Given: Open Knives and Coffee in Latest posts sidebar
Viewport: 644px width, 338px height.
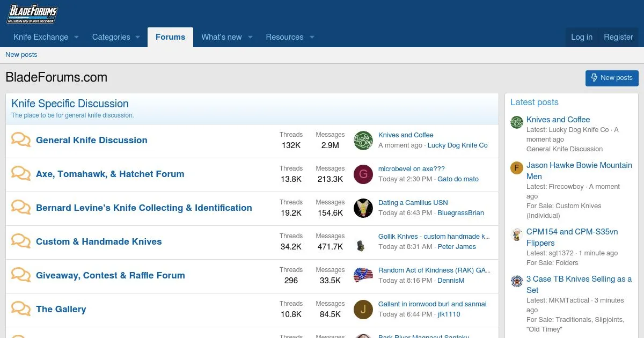Looking at the screenshot, I should (558, 120).
